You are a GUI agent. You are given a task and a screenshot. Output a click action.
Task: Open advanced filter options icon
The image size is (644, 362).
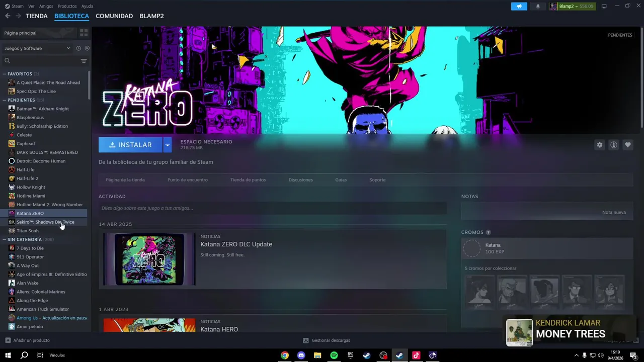[x=84, y=61]
